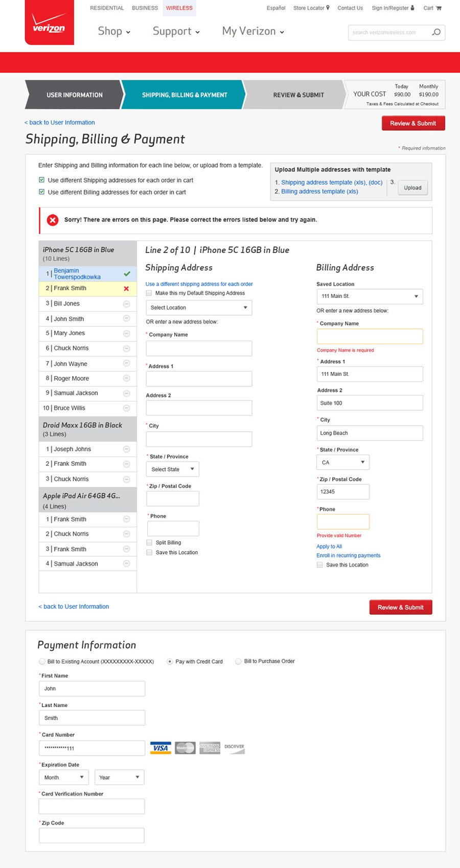Select the MasterCard icon
The image size is (460, 868).
[x=185, y=748]
